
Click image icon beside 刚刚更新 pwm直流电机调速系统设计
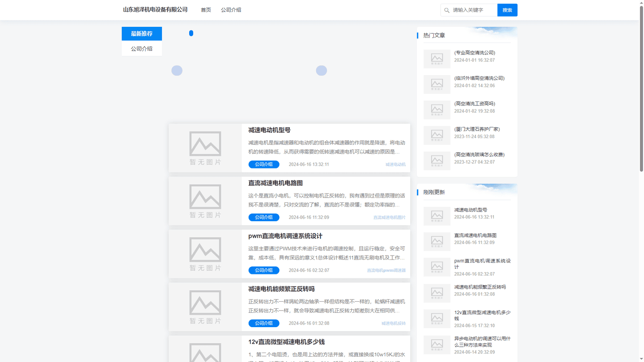(x=437, y=267)
